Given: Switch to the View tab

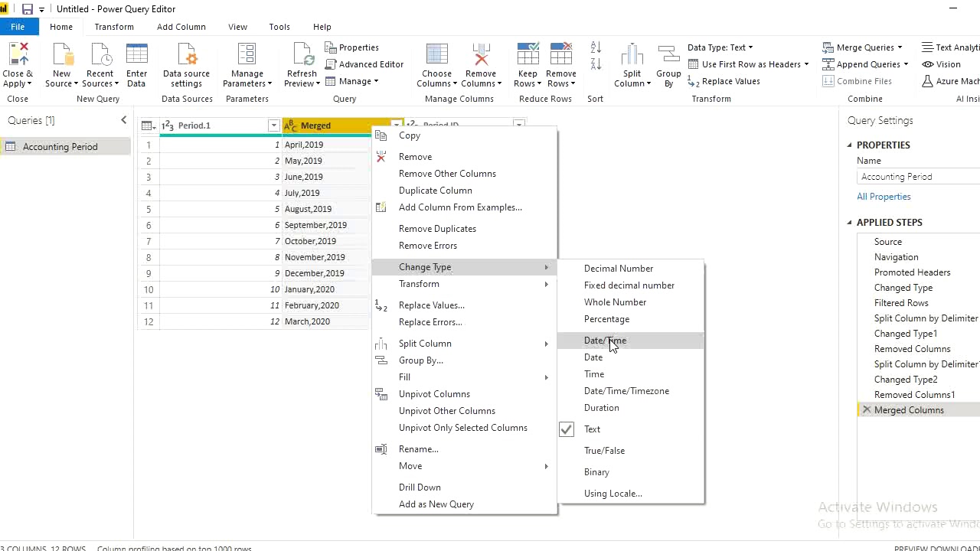Looking at the screenshot, I should pos(237,27).
